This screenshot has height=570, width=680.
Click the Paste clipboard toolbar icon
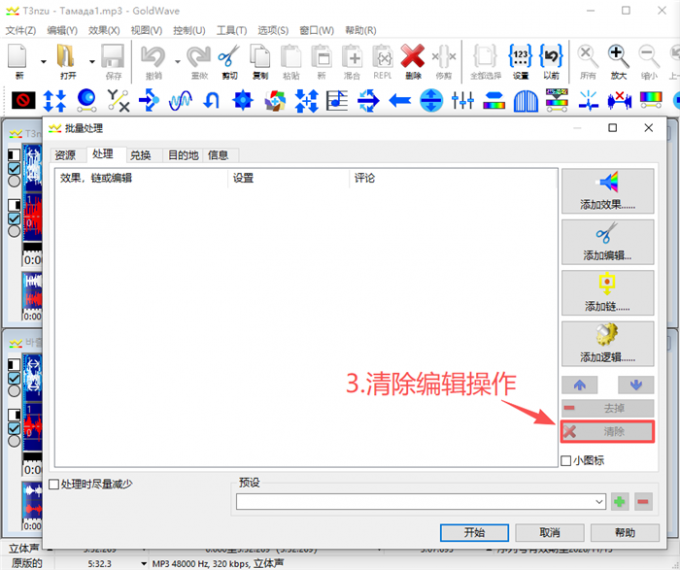tap(291, 56)
